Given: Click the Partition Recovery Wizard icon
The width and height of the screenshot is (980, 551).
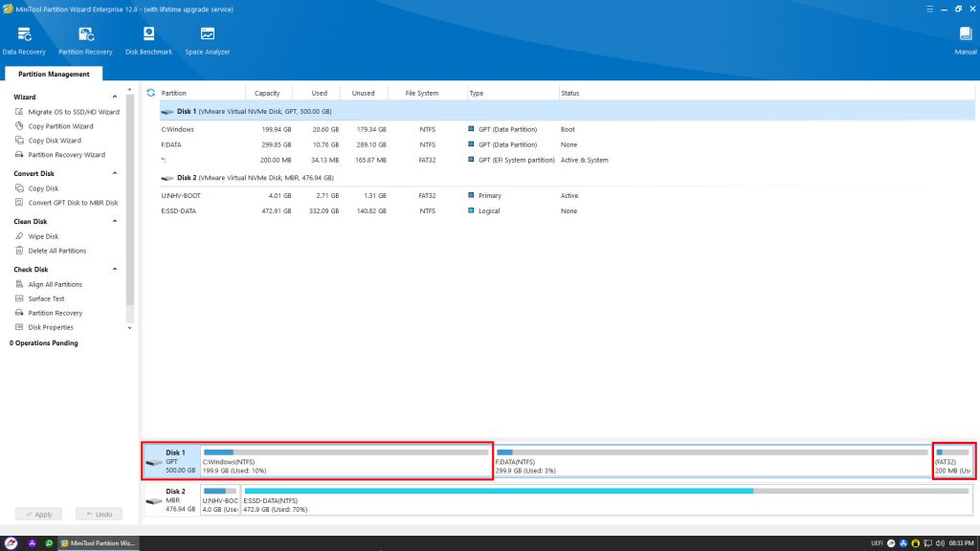Looking at the screenshot, I should [19, 155].
